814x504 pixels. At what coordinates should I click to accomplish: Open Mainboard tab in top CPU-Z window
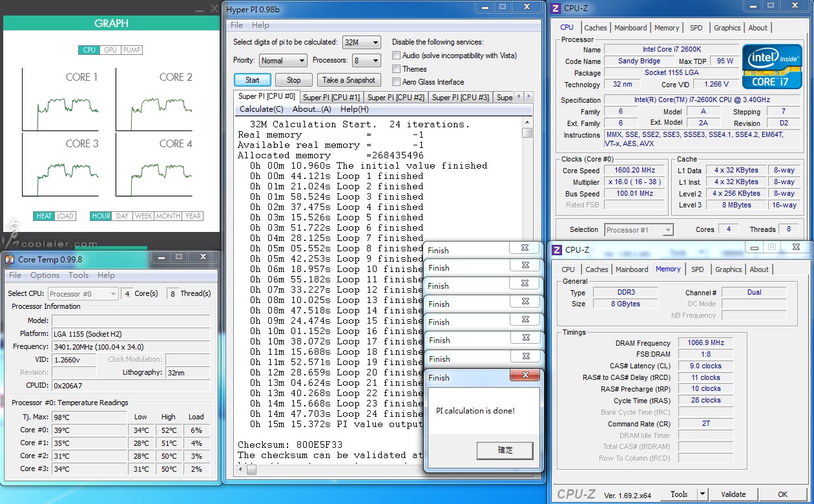631,28
